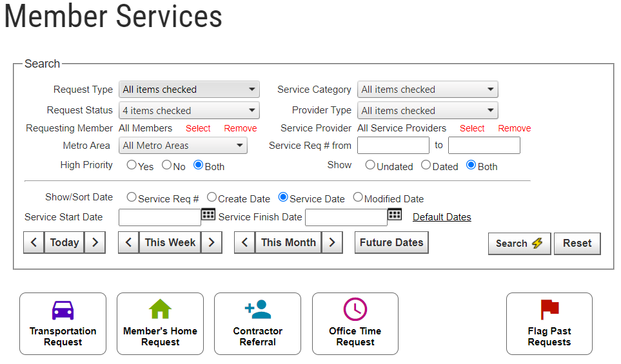Click the Transportation Request car icon
Screen dimensions: 621x364
[x=63, y=310]
